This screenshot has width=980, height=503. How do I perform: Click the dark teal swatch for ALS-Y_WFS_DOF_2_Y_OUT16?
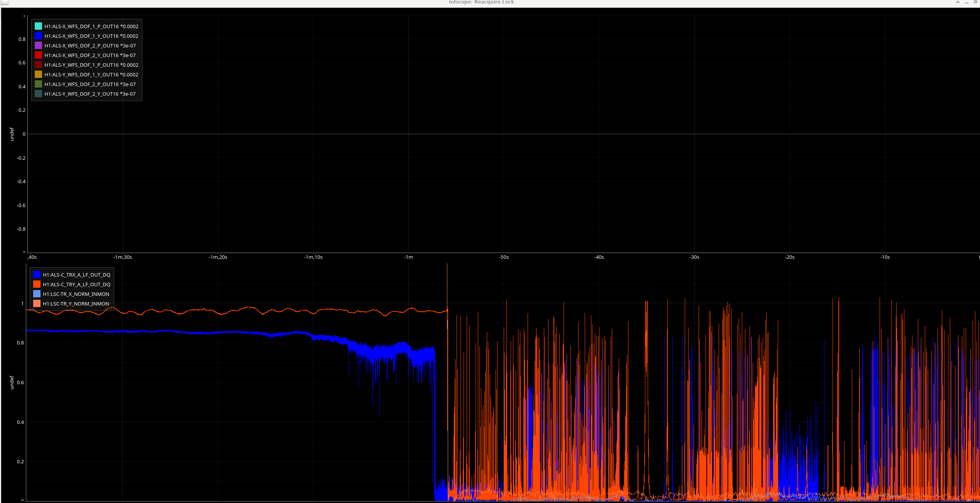(38, 94)
